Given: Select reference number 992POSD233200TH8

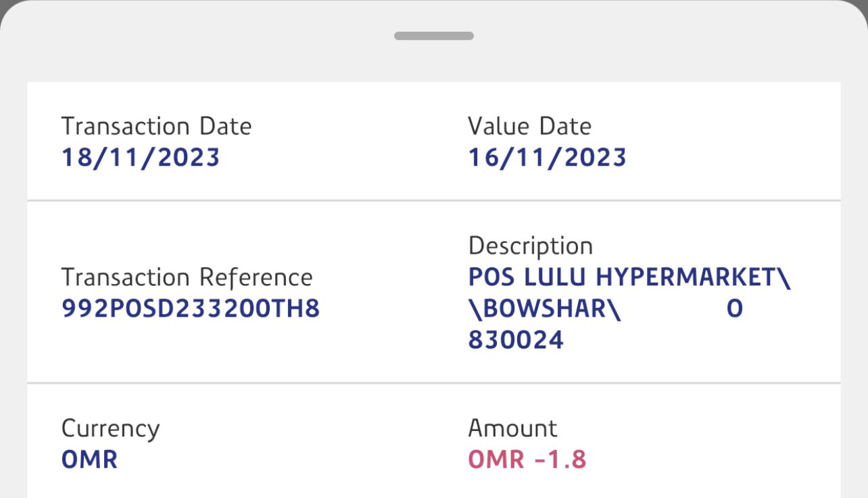Looking at the screenshot, I should [x=190, y=309].
